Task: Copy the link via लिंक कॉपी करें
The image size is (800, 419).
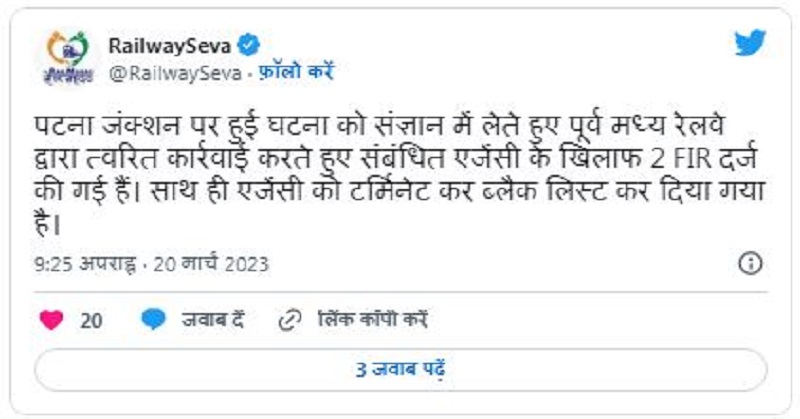Action: tap(372, 320)
